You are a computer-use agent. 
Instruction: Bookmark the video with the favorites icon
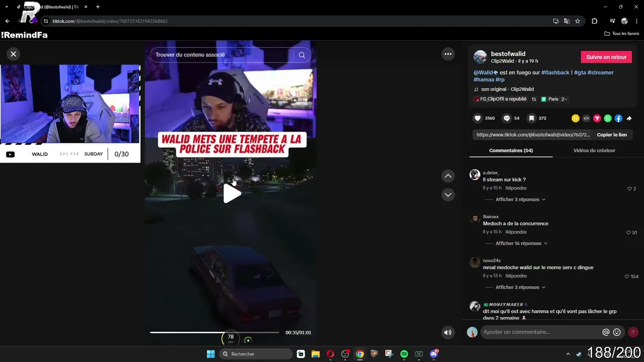pos(531,118)
